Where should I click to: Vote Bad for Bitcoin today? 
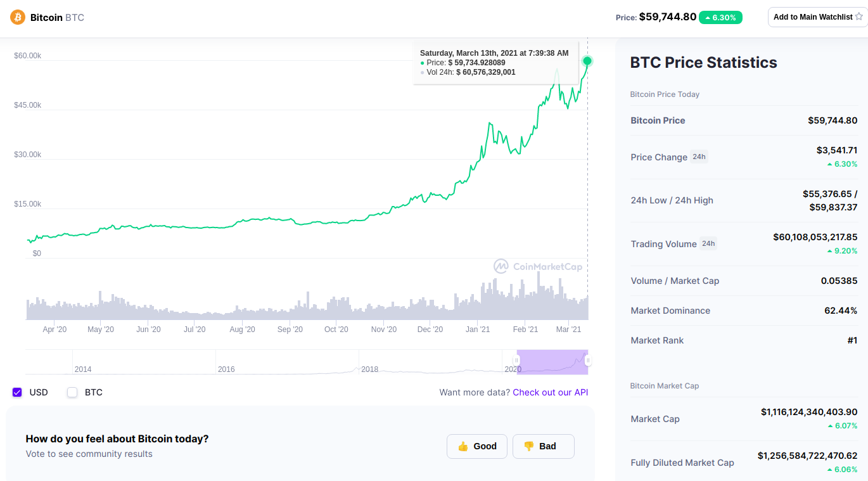click(x=543, y=446)
